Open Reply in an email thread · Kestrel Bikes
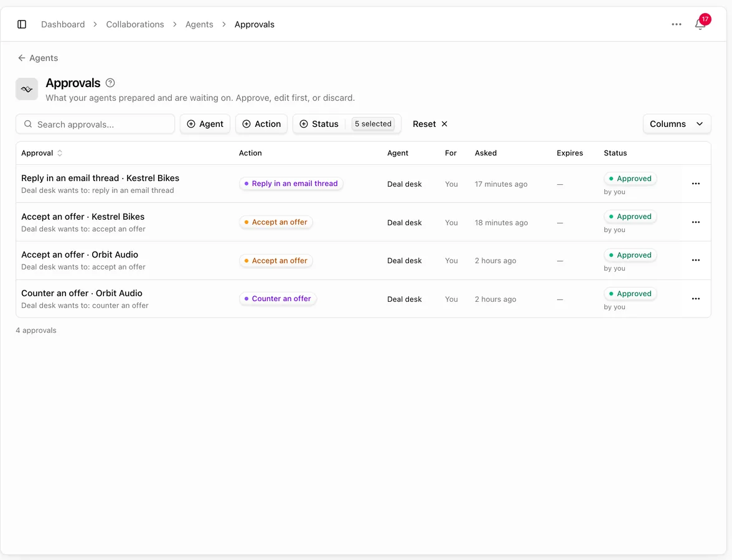The height and width of the screenshot is (560, 732). 100,178
